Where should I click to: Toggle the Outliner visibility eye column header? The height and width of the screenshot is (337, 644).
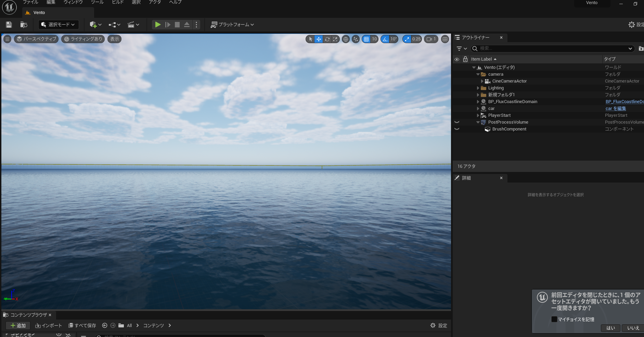[x=457, y=59]
